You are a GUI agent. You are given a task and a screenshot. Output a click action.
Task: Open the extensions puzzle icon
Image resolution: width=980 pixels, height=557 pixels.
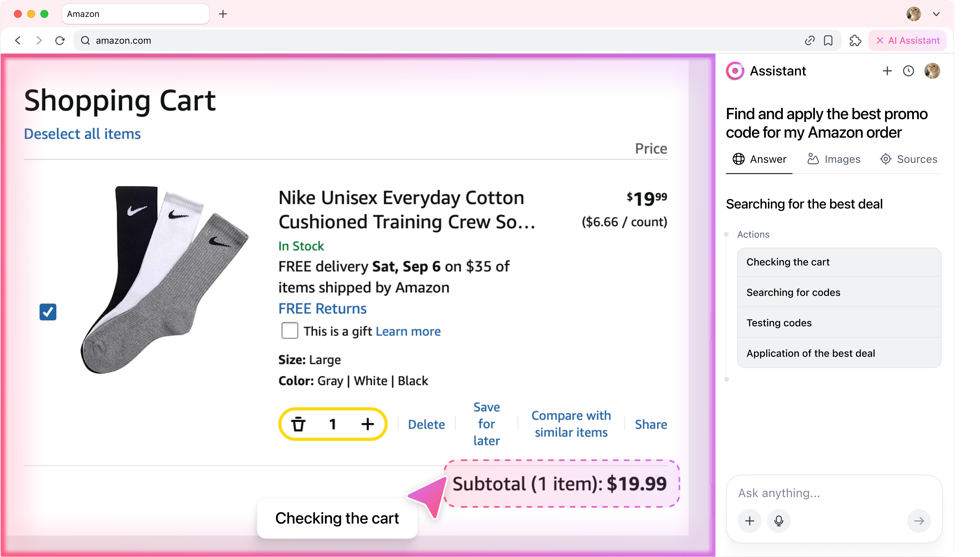tap(855, 41)
